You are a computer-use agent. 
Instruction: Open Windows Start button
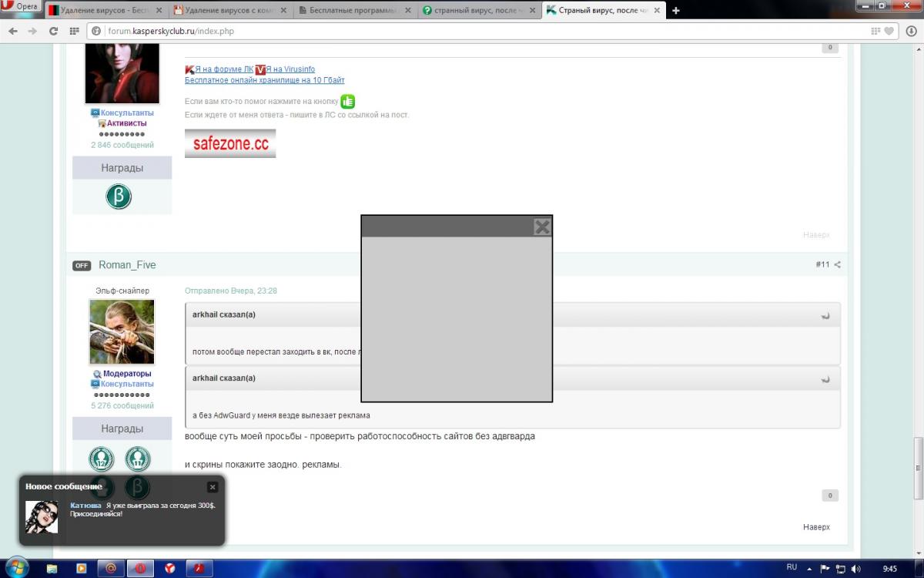pyautogui.click(x=17, y=568)
